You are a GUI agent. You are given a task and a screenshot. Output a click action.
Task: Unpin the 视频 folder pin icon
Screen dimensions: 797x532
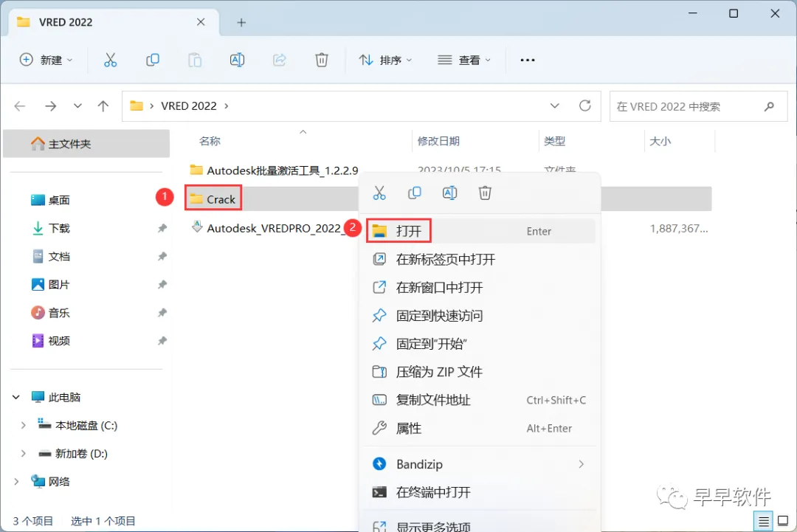(x=162, y=341)
